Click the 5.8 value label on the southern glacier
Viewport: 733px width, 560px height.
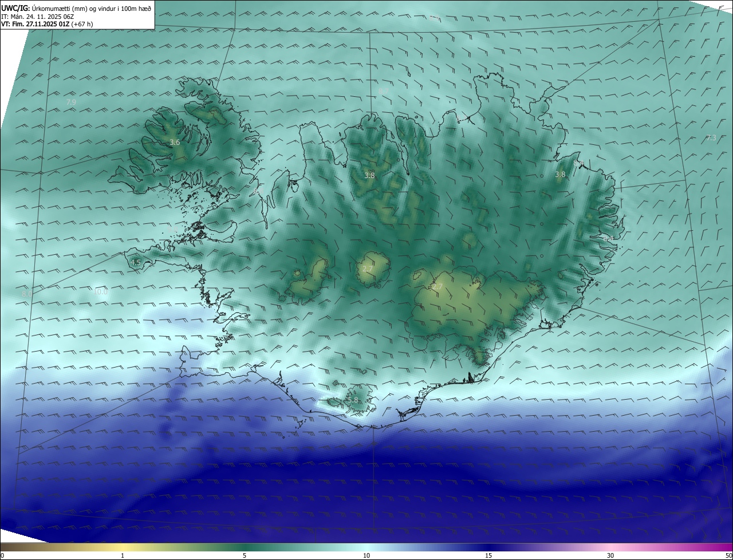pyautogui.click(x=353, y=400)
